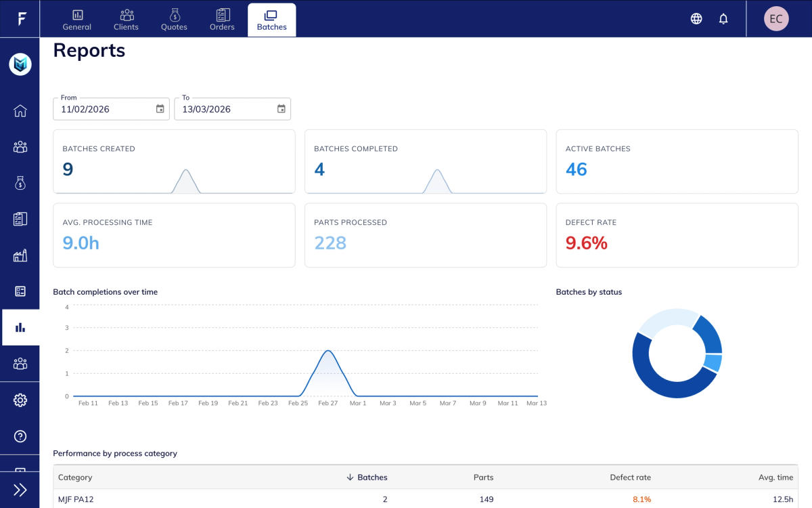The image size is (812, 508).
Task: Click the Batches Created card
Action: coord(174,162)
